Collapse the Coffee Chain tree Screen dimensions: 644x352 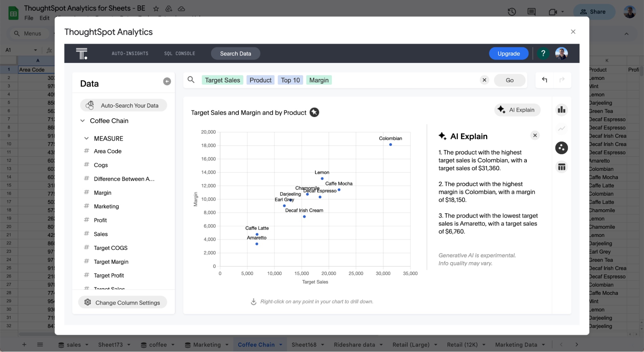[x=82, y=121]
